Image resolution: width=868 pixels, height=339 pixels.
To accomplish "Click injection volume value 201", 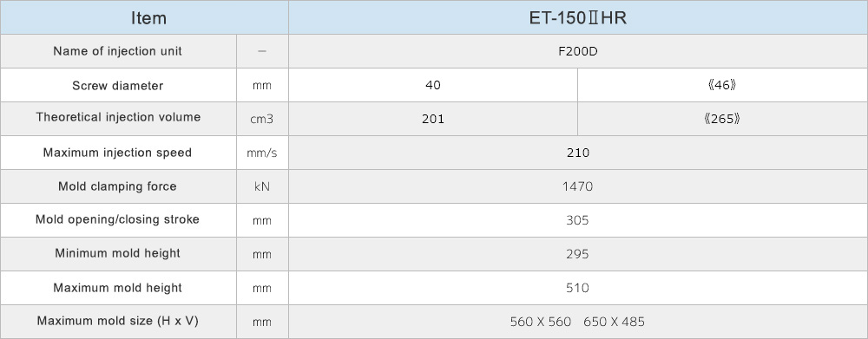I will 433,119.
